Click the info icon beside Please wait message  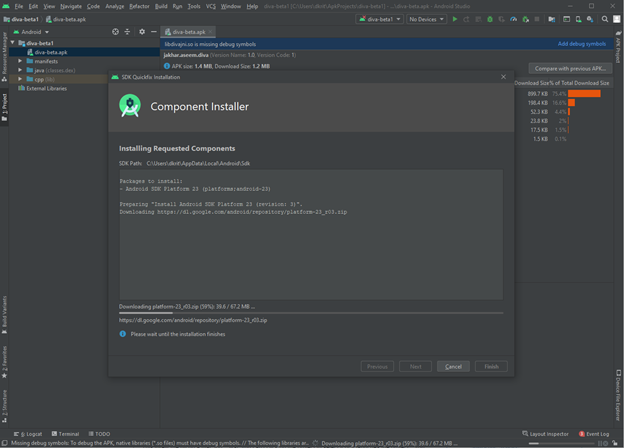point(123,334)
